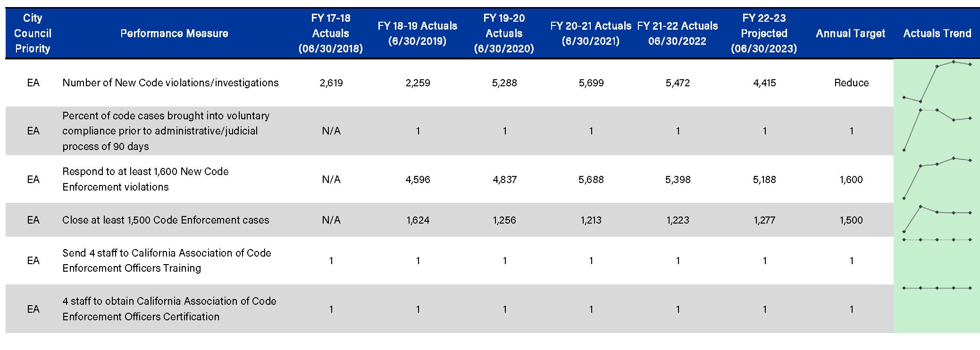Screen dimensions: 980x350
Task: Click the 'Send 4 staff' training measure text
Action: 167,260
